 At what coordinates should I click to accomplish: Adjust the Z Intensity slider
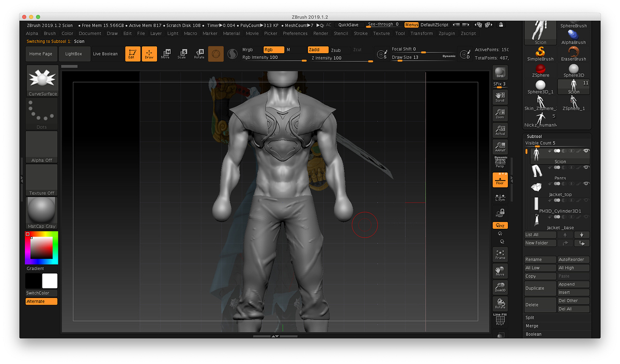[342, 58]
